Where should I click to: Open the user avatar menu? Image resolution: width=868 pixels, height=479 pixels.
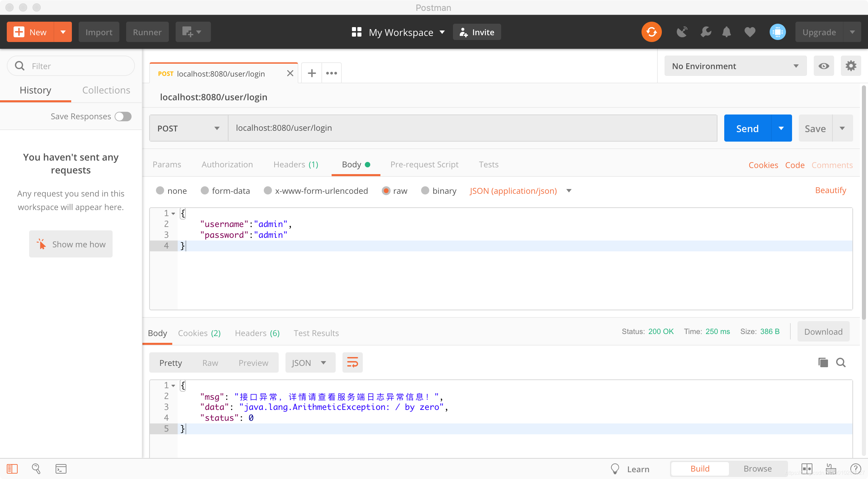(777, 32)
